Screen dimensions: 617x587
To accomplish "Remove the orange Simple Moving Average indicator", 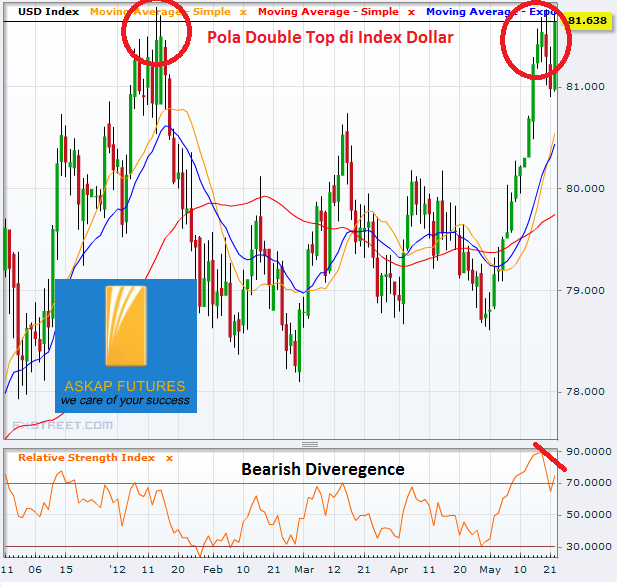I will 243,12.
